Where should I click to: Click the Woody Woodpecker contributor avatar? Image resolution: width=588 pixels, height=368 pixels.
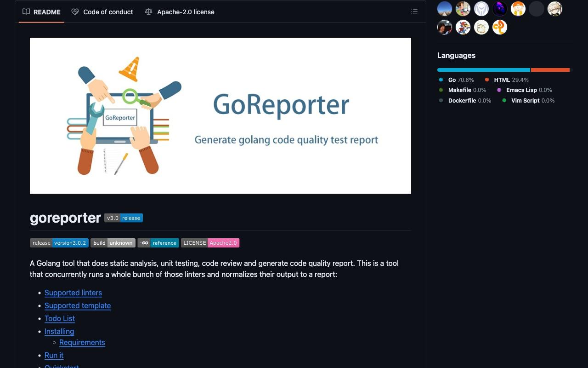click(463, 27)
